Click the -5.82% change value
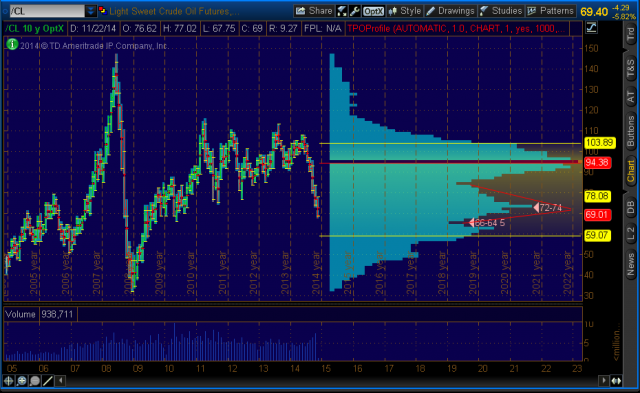The width and height of the screenshot is (640, 393). (x=624, y=17)
